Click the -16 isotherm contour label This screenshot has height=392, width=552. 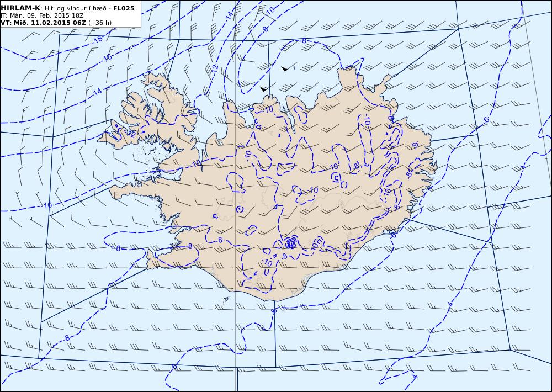pos(107,57)
